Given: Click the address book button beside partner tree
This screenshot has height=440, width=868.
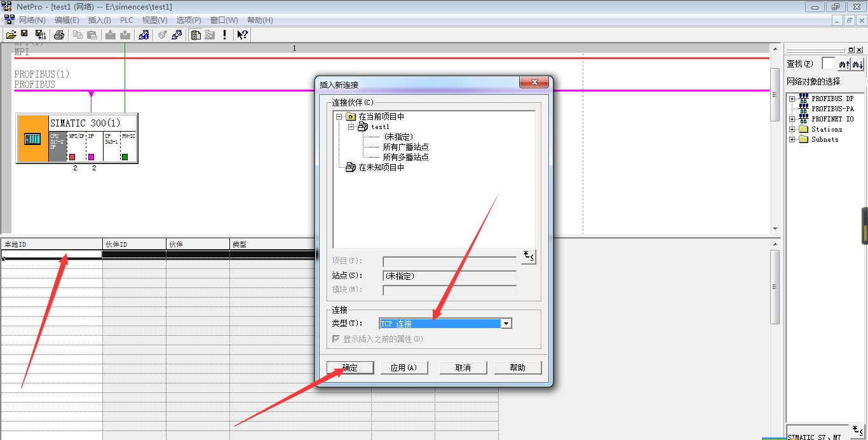Looking at the screenshot, I should click(528, 256).
